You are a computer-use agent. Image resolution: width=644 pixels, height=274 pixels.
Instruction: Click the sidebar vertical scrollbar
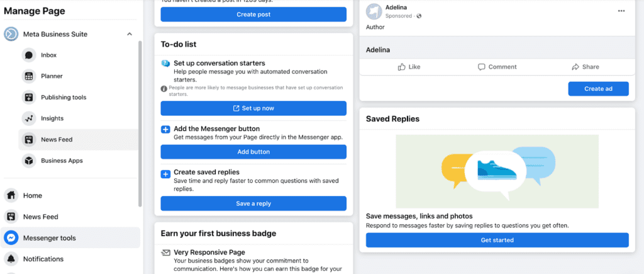140,123
